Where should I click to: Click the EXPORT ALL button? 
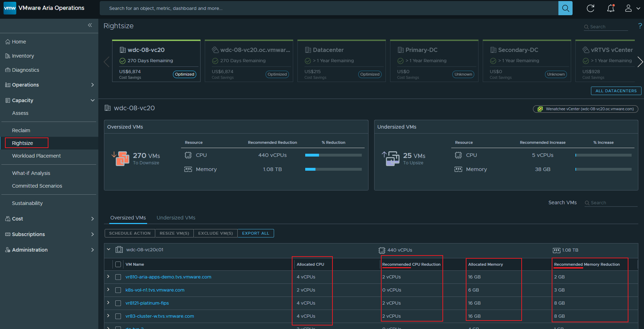click(x=256, y=233)
